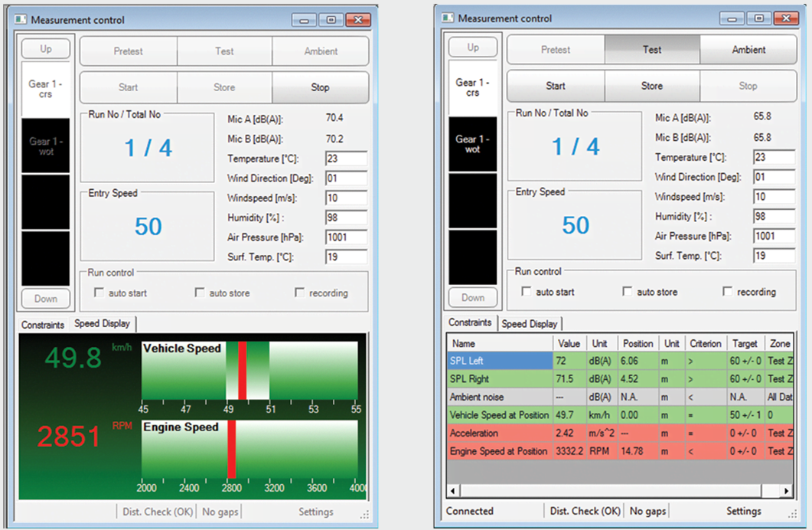Select Gear 1 - crs in left window

click(x=46, y=89)
